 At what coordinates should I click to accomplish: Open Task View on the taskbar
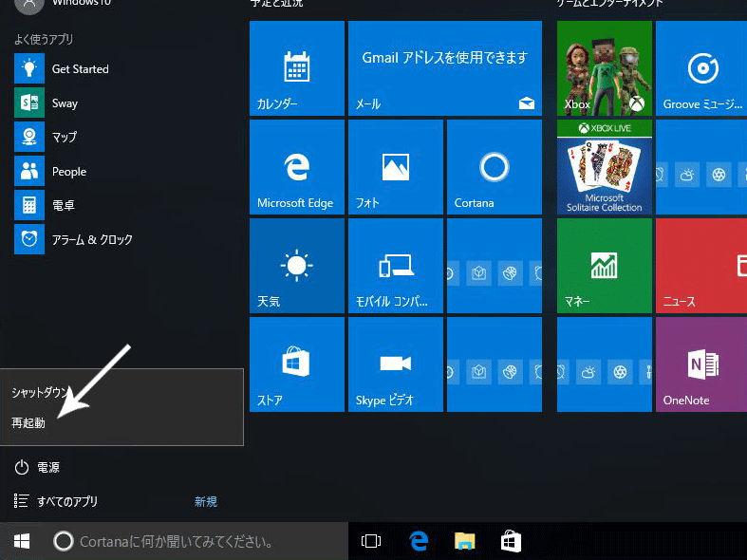(370, 541)
